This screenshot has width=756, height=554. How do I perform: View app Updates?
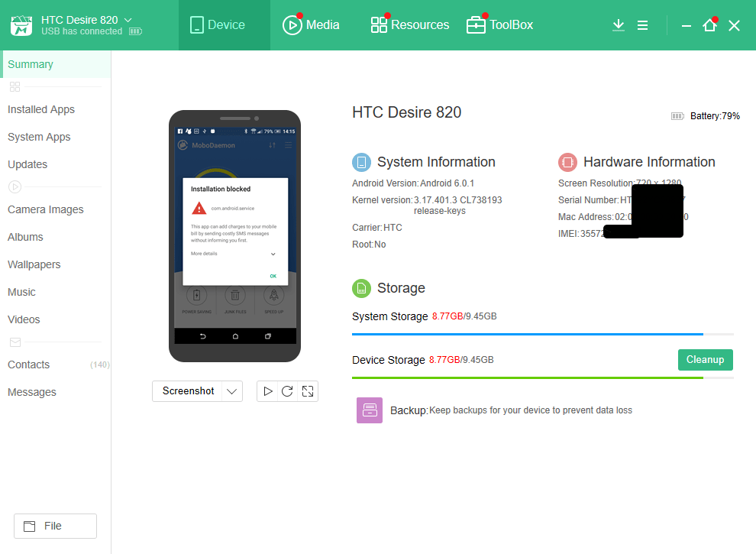pyautogui.click(x=27, y=164)
